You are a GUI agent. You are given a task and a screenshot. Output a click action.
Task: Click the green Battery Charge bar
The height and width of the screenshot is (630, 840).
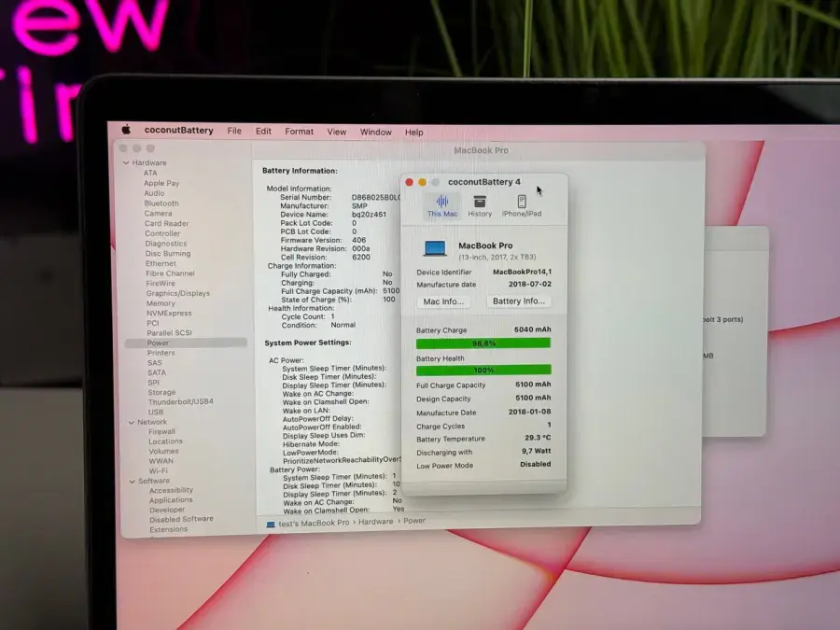pyautogui.click(x=483, y=343)
